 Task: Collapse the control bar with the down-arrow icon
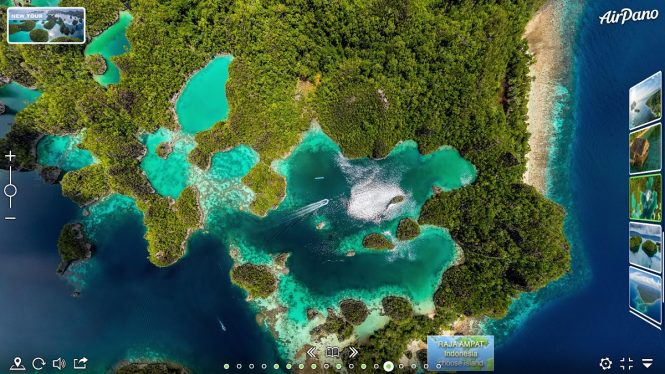(x=647, y=363)
